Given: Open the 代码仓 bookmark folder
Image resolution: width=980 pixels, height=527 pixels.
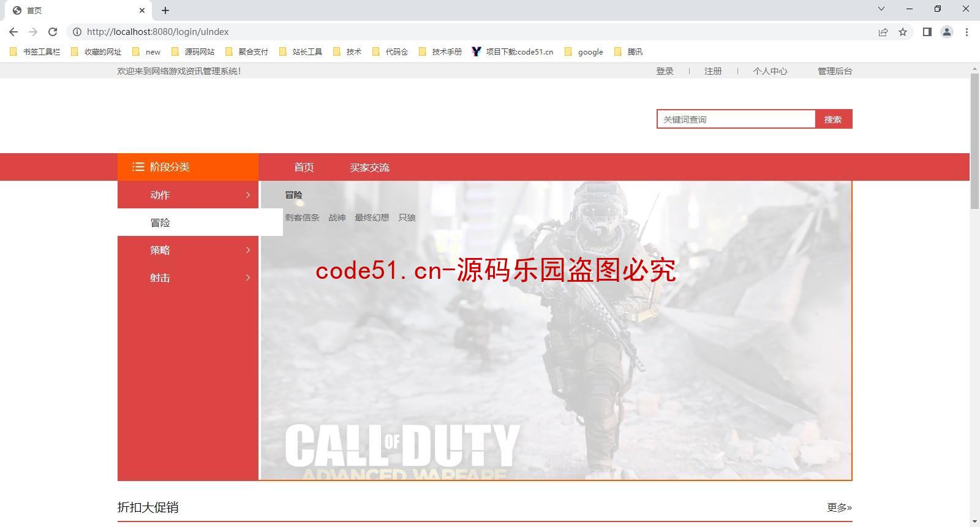Looking at the screenshot, I should click(x=390, y=52).
